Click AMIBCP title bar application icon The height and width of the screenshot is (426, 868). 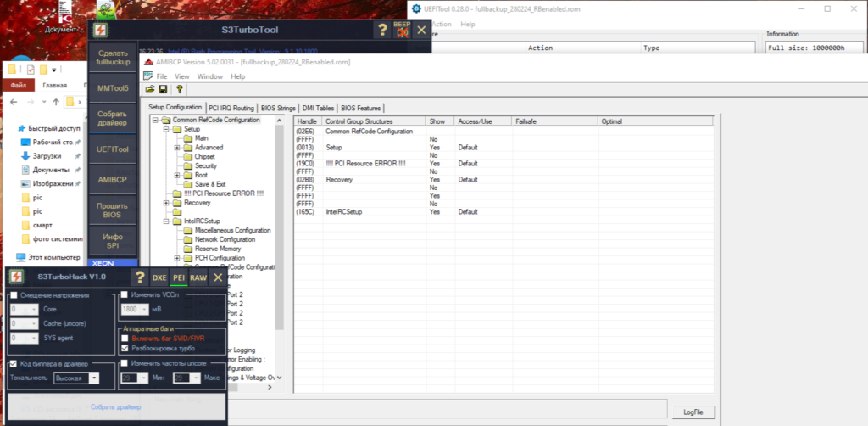pos(147,62)
